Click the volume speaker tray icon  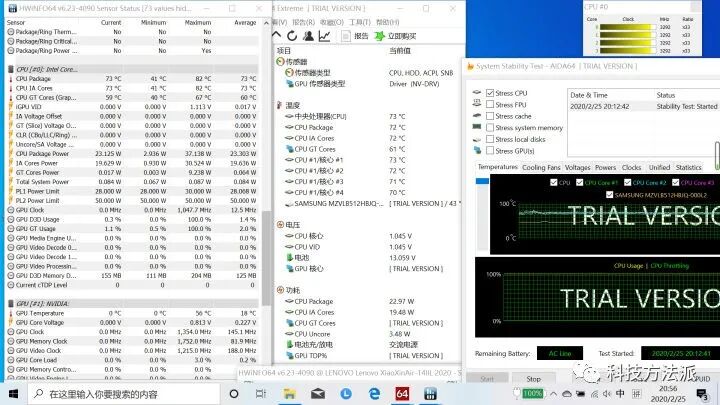click(x=607, y=394)
